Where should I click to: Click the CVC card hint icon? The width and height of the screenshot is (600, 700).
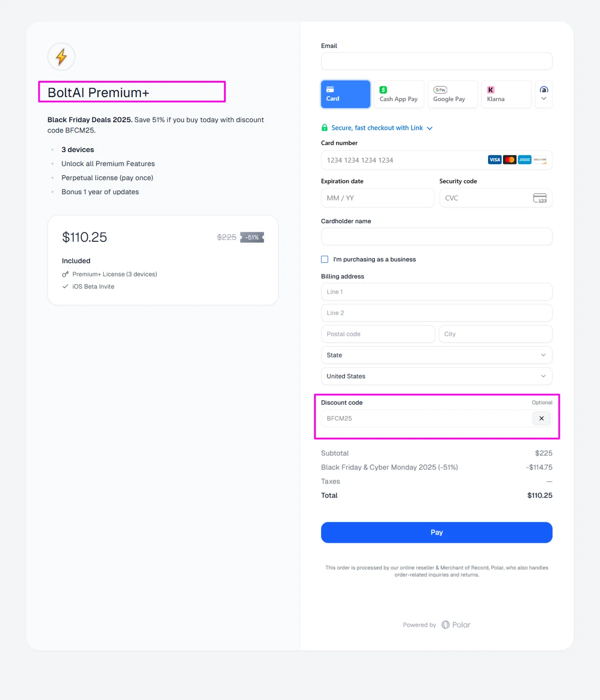point(540,198)
